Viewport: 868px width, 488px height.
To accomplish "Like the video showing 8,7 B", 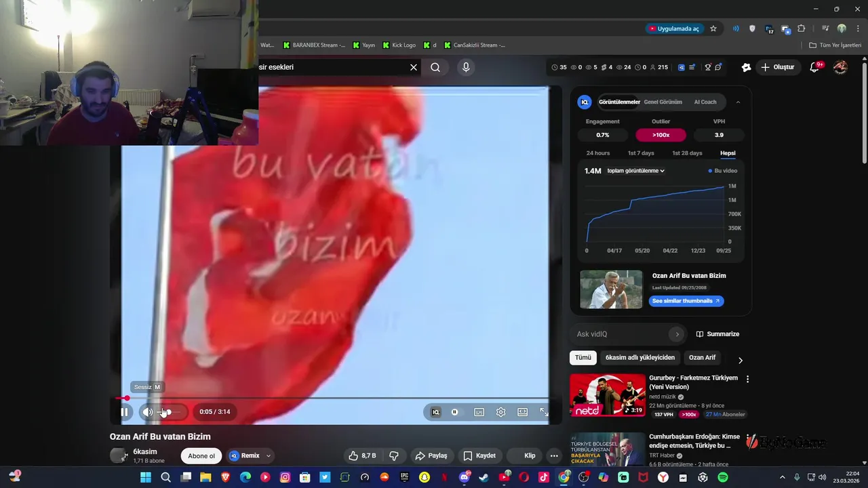I will click(x=362, y=455).
